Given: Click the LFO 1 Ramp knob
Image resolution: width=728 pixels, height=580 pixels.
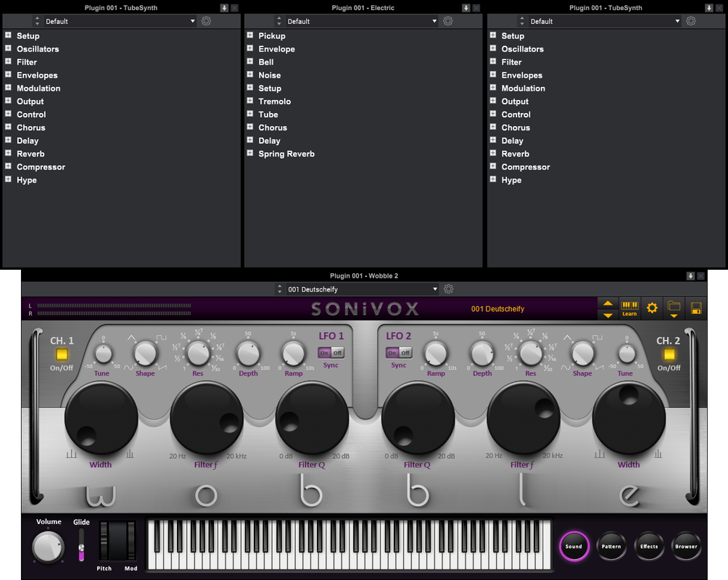Looking at the screenshot, I should 294,354.
